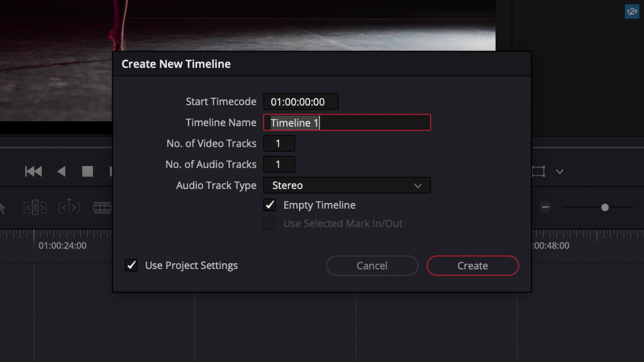Expand the transform overlay options chevron

[x=559, y=172]
